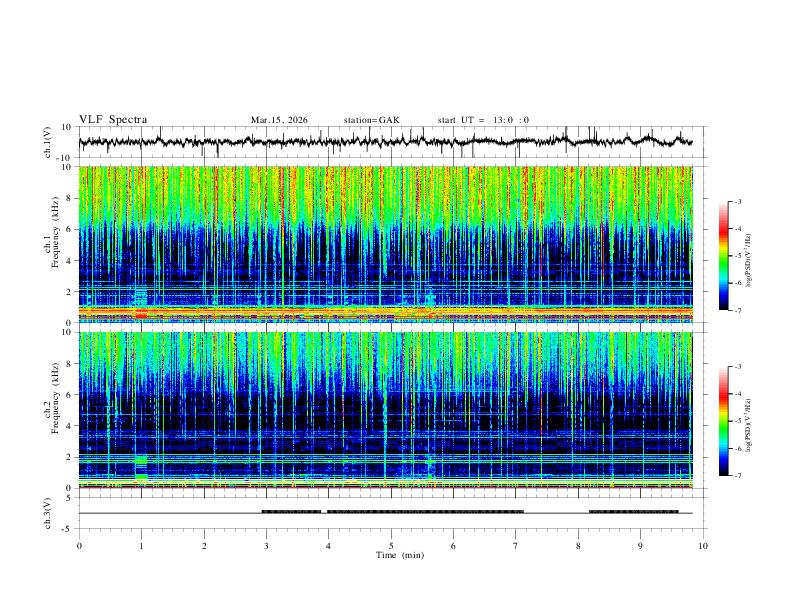The height and width of the screenshot is (612, 792).
Task: Click the "station=GAK" header label
Action: click(x=371, y=120)
